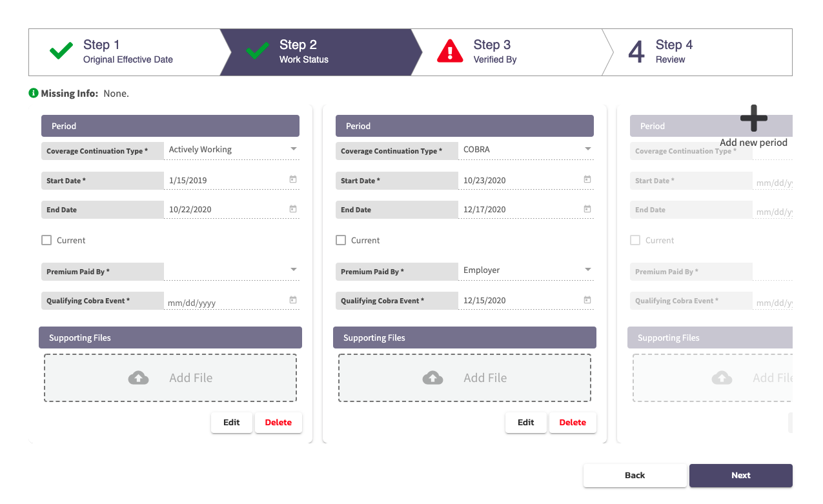
Task: Toggle the disabled Current checkbox in new period
Action: (635, 239)
